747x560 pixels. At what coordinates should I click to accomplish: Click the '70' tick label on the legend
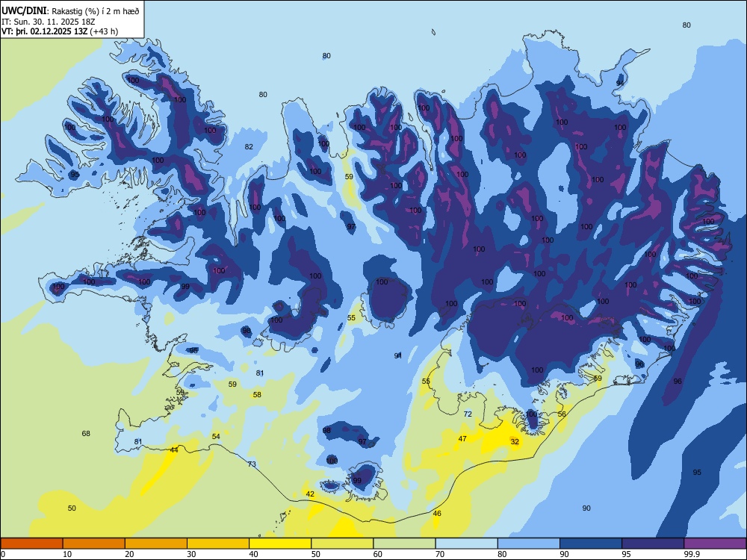tap(440, 554)
